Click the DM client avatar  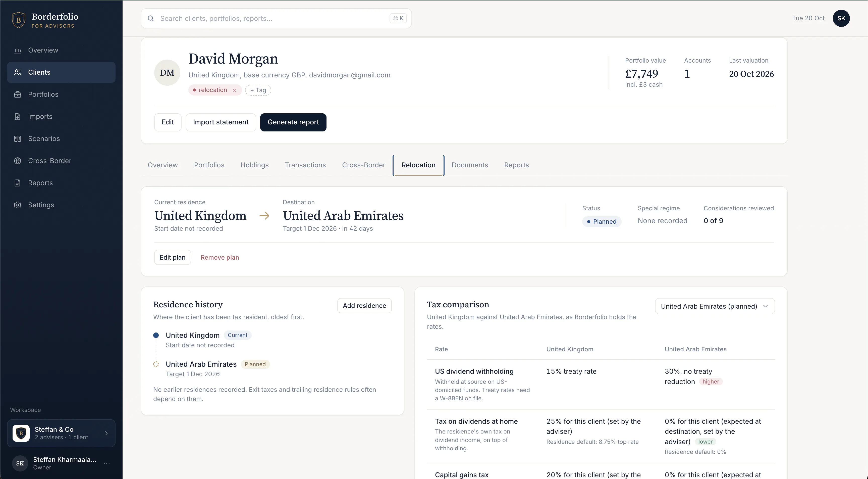coord(167,72)
